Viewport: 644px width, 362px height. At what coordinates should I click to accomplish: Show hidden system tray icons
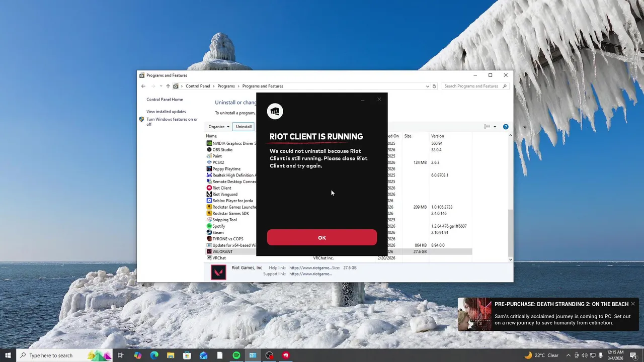569,355
